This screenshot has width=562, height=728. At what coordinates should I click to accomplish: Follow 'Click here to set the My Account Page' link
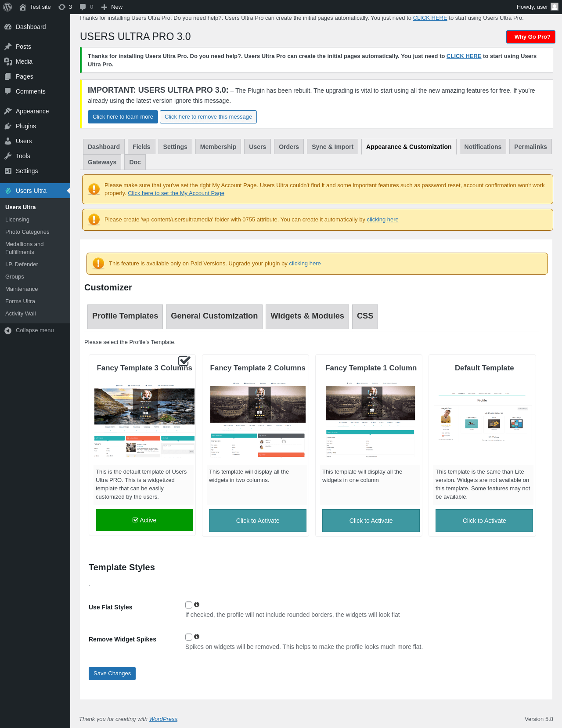point(176,193)
